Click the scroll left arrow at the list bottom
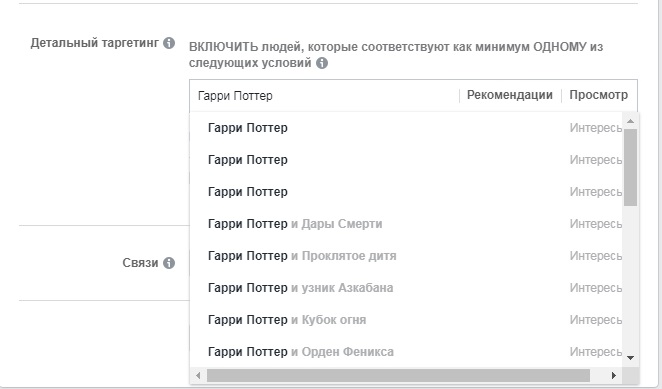This screenshot has width=662, height=389. coord(198,375)
